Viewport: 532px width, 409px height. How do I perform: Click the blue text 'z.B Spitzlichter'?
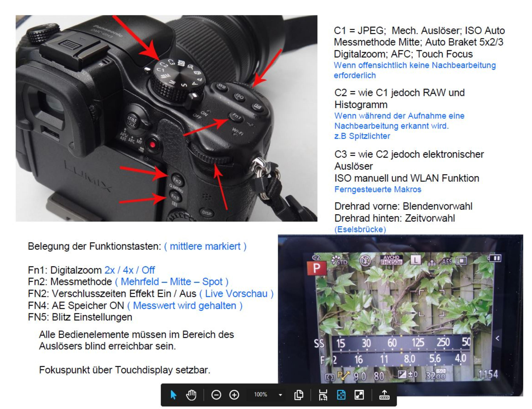click(362, 136)
